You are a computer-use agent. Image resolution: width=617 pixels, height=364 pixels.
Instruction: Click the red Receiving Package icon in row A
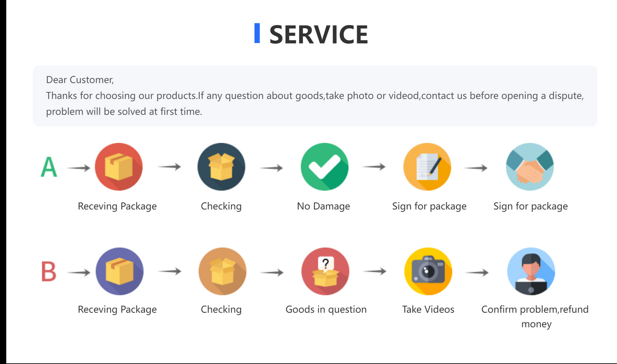tap(119, 167)
